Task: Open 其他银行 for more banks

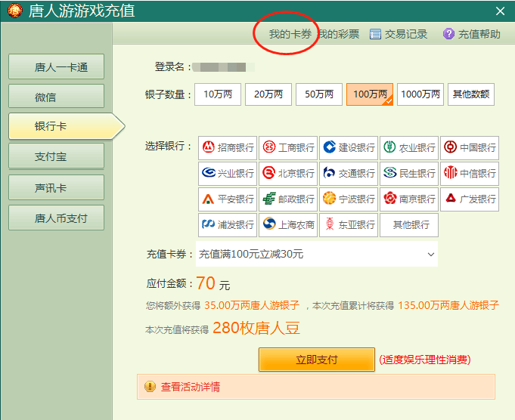Action: point(409,225)
